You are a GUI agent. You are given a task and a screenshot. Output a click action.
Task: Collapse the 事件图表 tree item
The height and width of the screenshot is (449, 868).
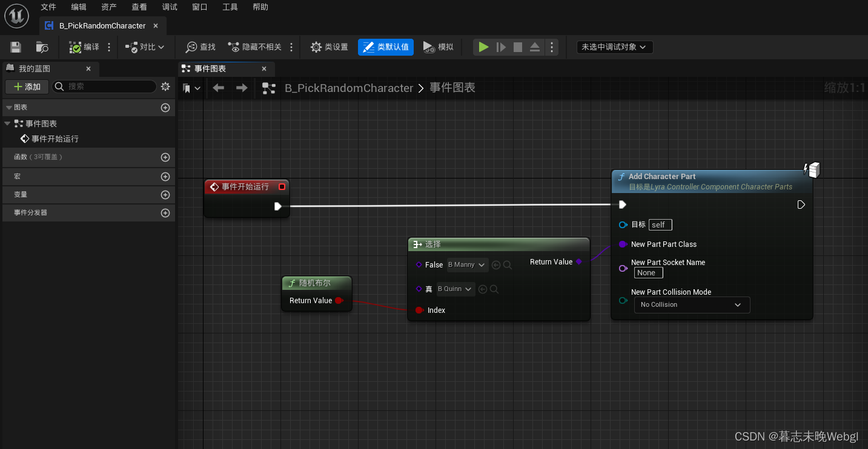pyautogui.click(x=7, y=123)
